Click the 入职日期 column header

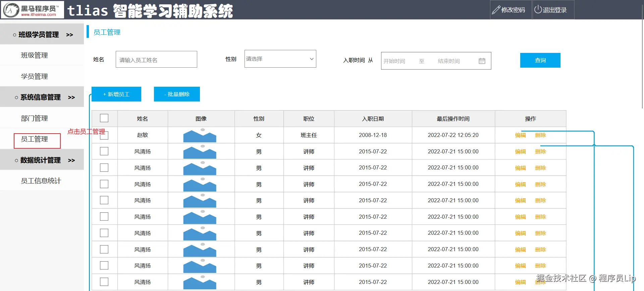[x=373, y=119]
